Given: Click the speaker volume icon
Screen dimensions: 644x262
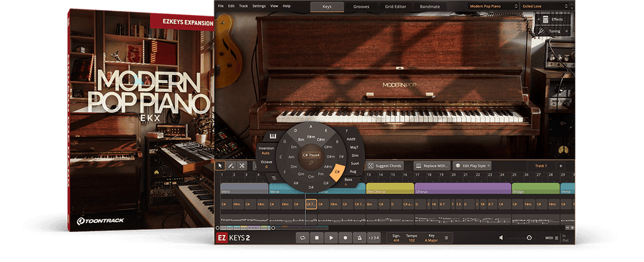Looking at the screenshot, I should pos(501,237).
